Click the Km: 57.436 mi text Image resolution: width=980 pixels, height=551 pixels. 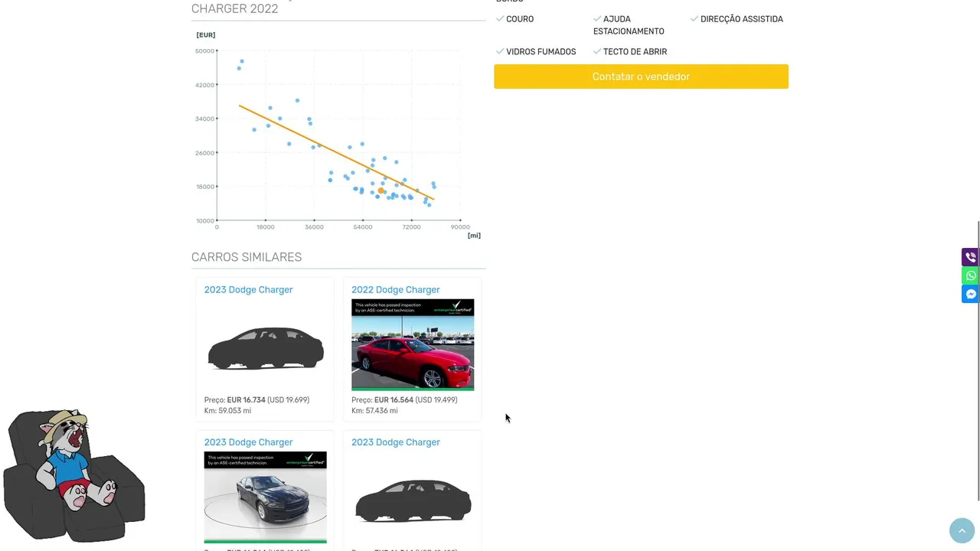374,411
